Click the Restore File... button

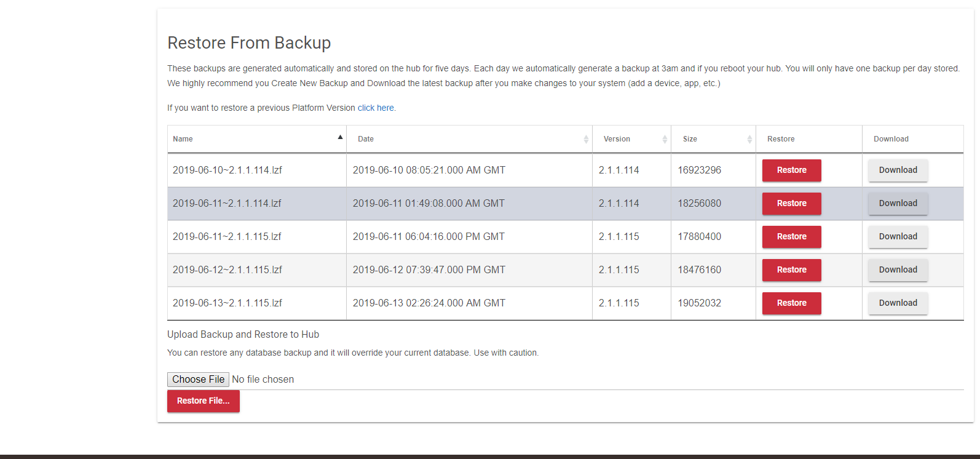pyautogui.click(x=204, y=401)
